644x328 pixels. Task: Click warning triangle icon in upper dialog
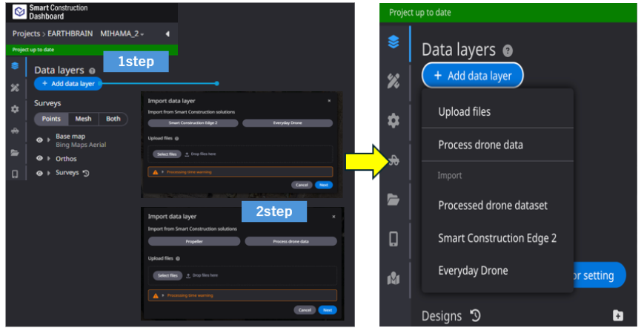(155, 172)
